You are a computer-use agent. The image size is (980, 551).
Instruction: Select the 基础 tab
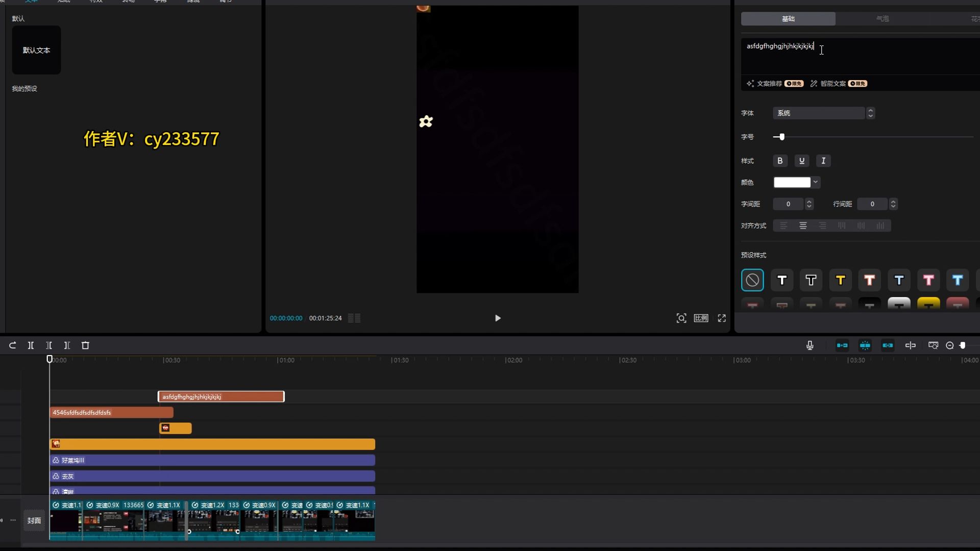pos(788,18)
